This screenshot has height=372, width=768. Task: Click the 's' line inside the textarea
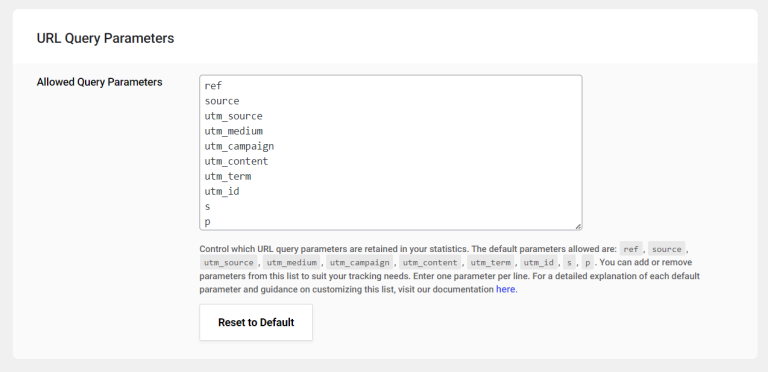tap(208, 207)
